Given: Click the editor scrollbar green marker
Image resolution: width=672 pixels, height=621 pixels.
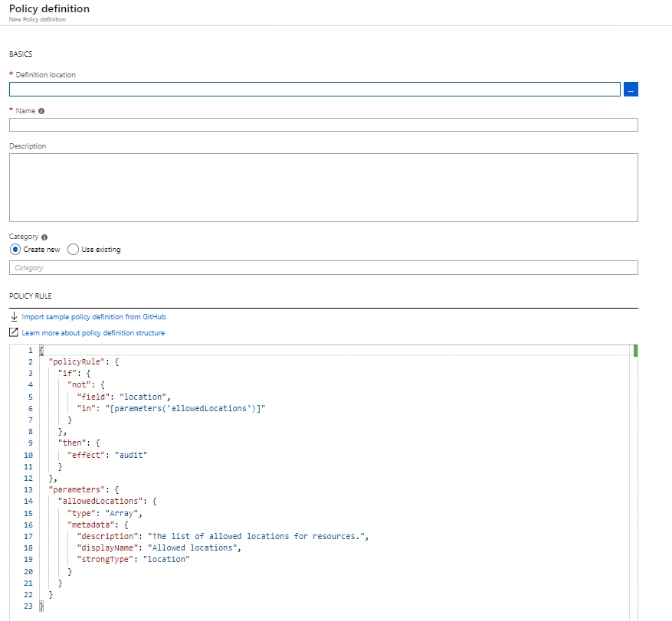Looking at the screenshot, I should coord(635,351).
